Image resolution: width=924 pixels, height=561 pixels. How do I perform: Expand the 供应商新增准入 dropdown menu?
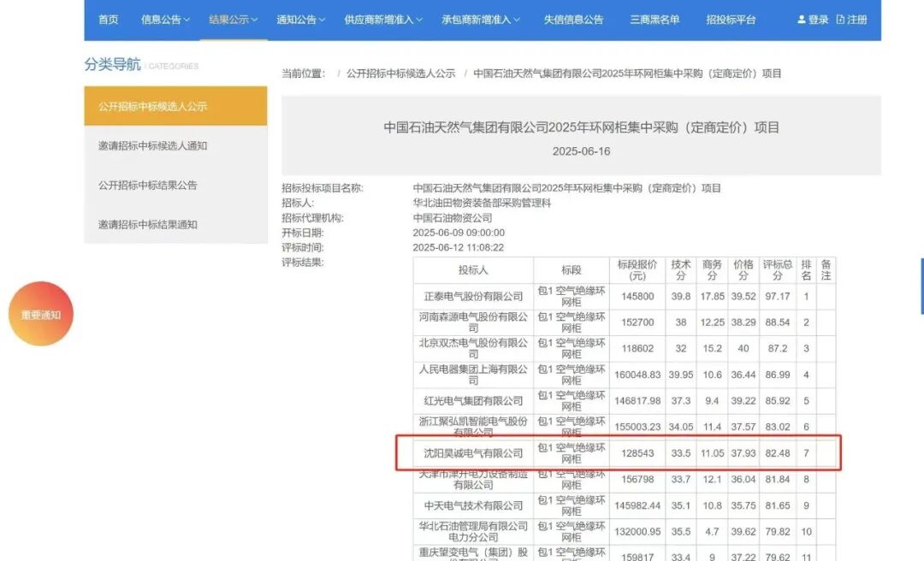coord(383,20)
